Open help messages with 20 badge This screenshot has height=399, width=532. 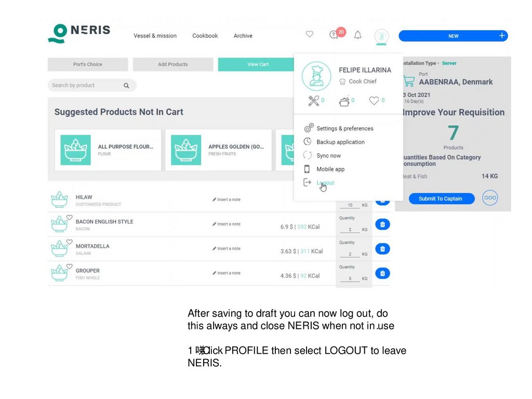(x=337, y=34)
